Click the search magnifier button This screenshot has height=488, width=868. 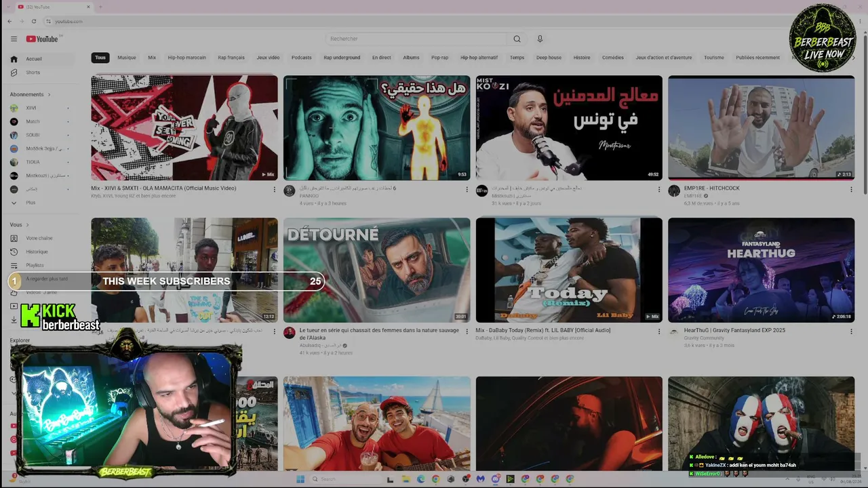[x=517, y=39]
